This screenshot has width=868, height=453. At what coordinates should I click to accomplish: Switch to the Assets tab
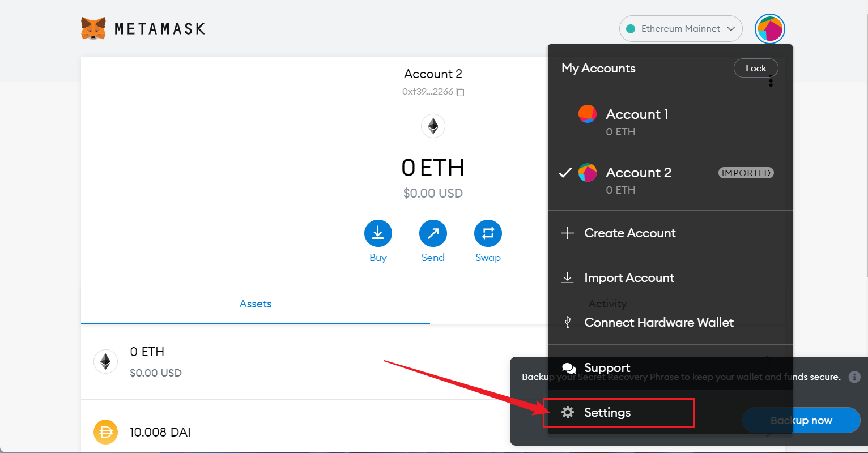coord(256,304)
